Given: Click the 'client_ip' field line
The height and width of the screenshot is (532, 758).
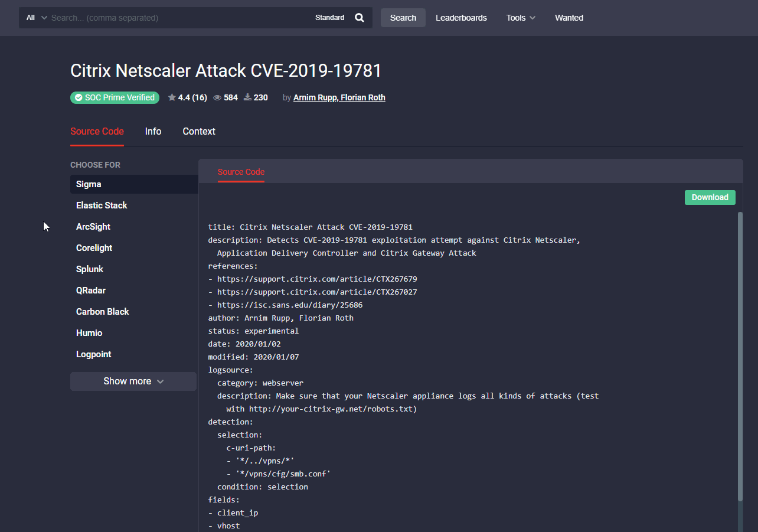Looking at the screenshot, I should 233,513.
